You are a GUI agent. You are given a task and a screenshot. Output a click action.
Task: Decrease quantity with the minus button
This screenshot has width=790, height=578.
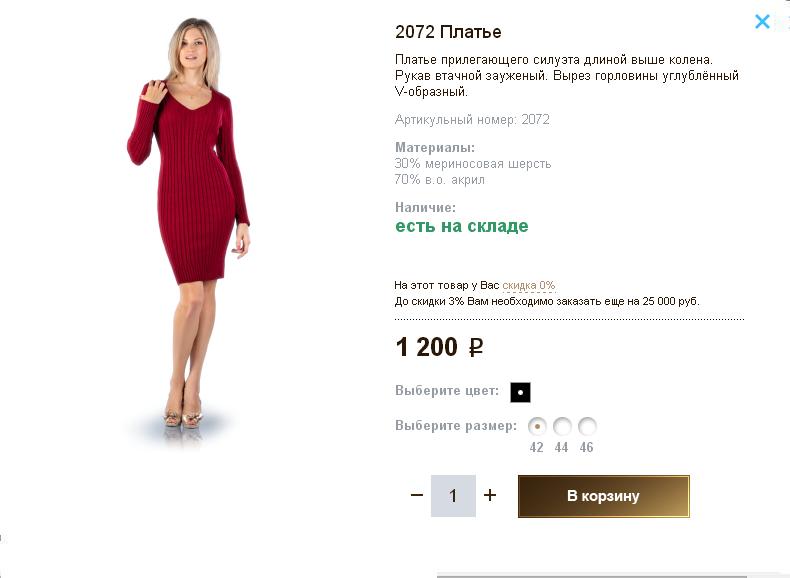pos(417,495)
